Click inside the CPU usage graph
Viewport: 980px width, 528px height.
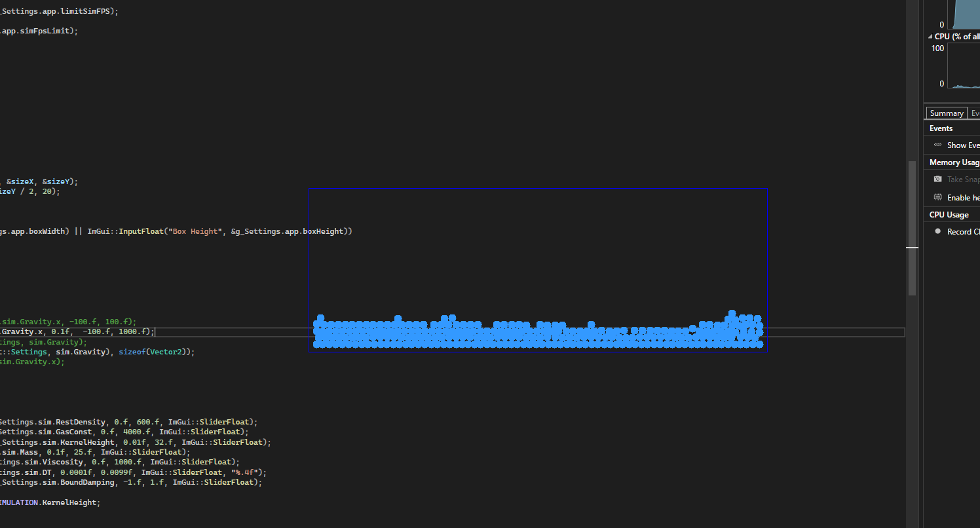pyautogui.click(x=963, y=66)
